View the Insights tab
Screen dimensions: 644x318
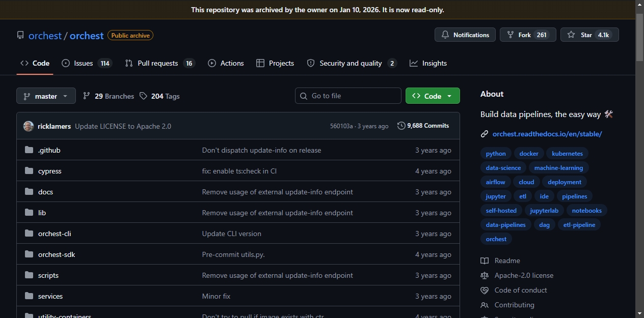click(x=428, y=63)
